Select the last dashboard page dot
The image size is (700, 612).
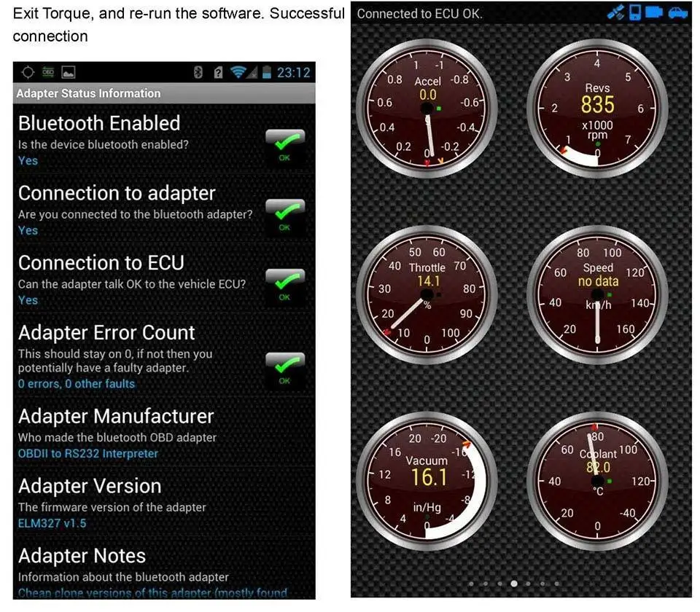point(556,584)
